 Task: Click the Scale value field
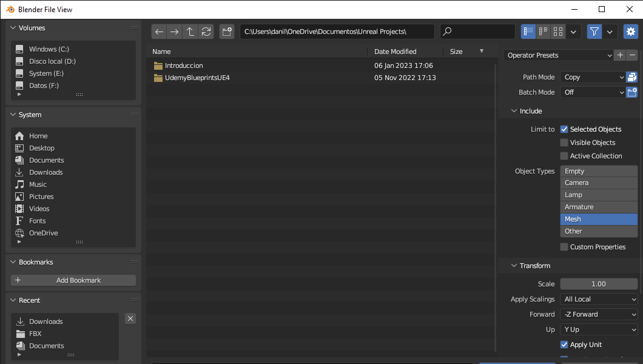[x=599, y=284]
